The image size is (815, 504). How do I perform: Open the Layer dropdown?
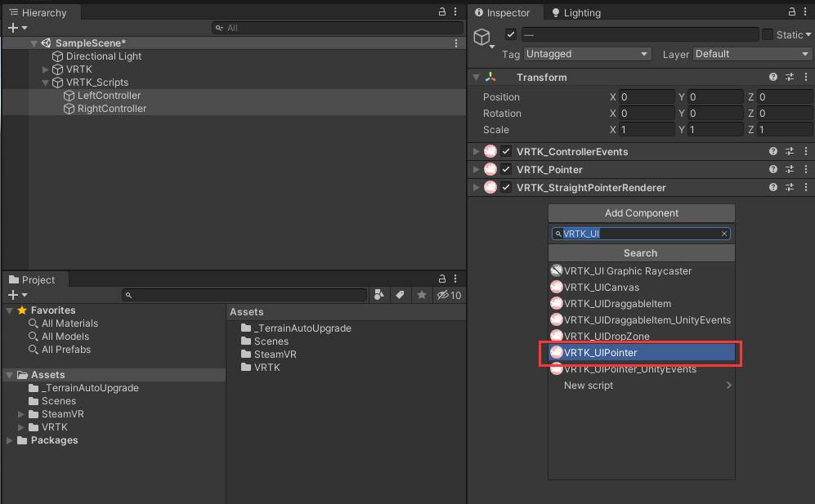(752, 54)
